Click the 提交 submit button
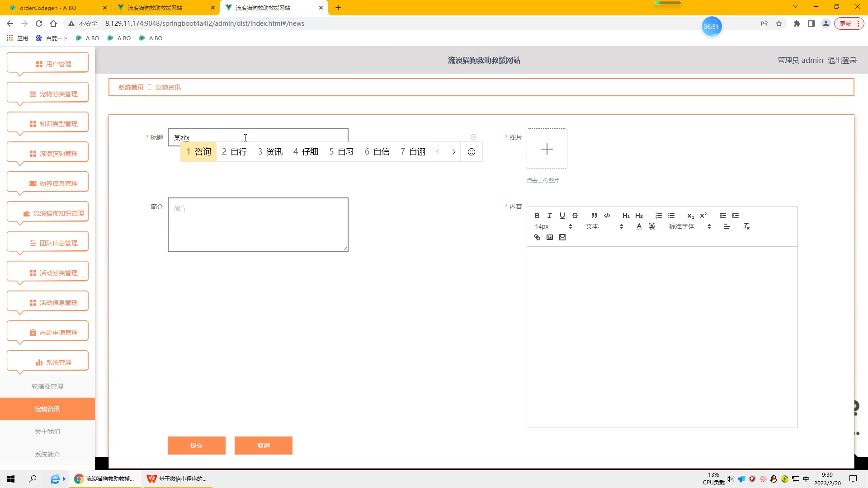 (196, 446)
